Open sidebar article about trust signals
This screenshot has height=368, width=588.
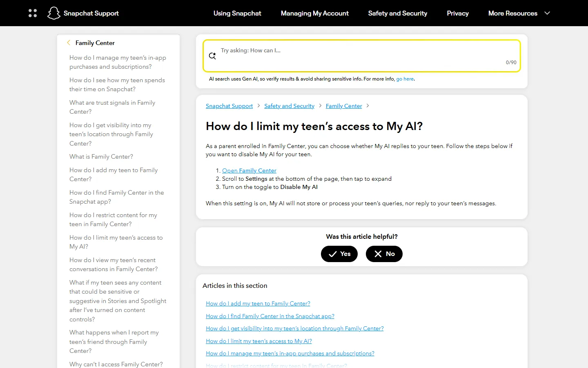click(112, 107)
